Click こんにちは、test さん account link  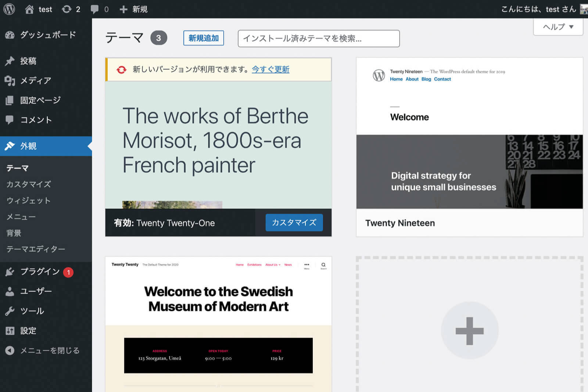pos(538,9)
